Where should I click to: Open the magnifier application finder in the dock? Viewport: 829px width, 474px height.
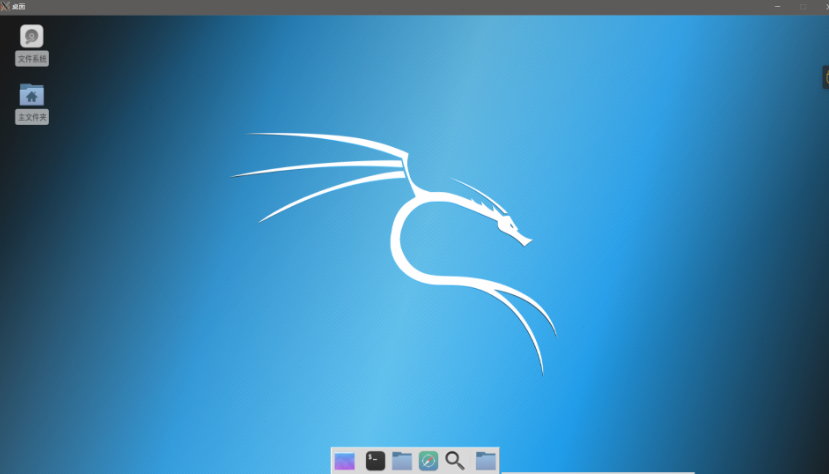[x=455, y=461]
